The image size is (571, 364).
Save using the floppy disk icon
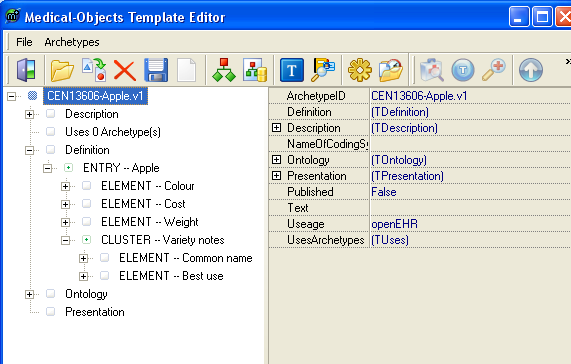pos(156,70)
